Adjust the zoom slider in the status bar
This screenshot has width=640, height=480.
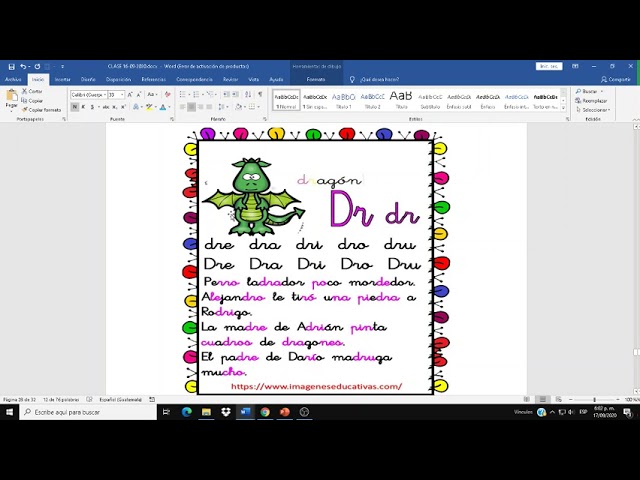tap(594, 400)
